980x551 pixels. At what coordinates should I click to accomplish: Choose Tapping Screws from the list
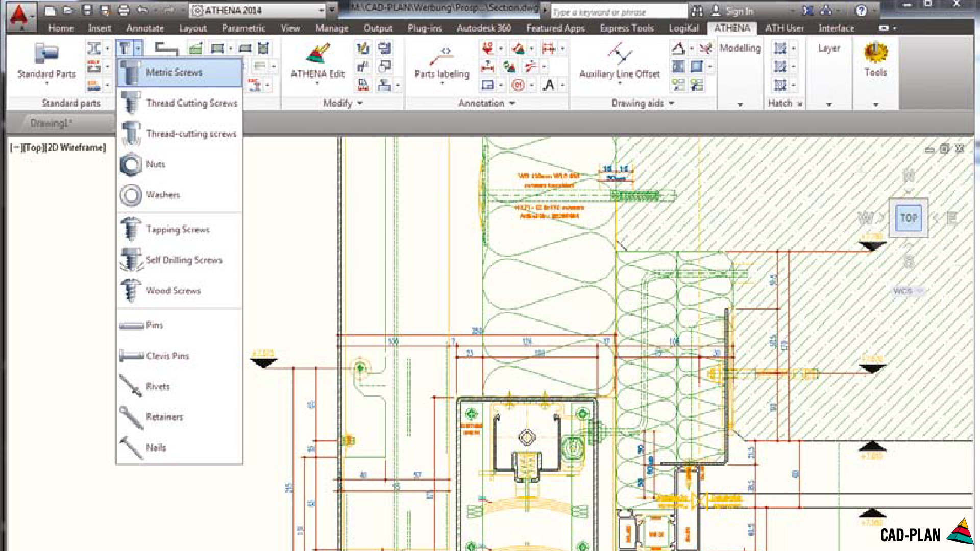tap(179, 230)
